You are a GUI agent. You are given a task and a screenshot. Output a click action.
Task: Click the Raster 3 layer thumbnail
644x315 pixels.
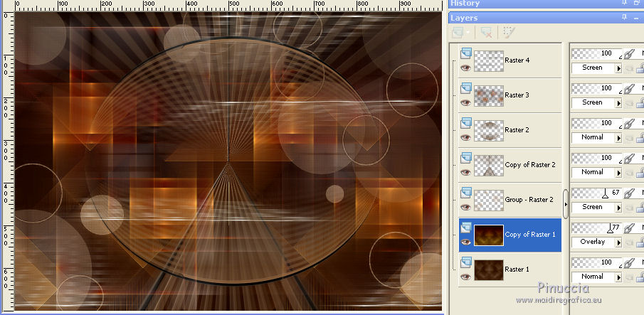tap(489, 96)
